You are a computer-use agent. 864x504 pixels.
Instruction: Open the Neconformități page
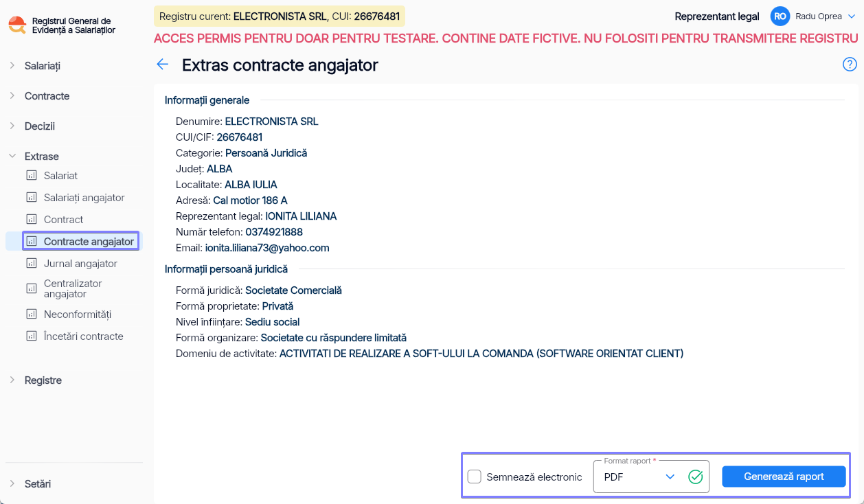[78, 314]
